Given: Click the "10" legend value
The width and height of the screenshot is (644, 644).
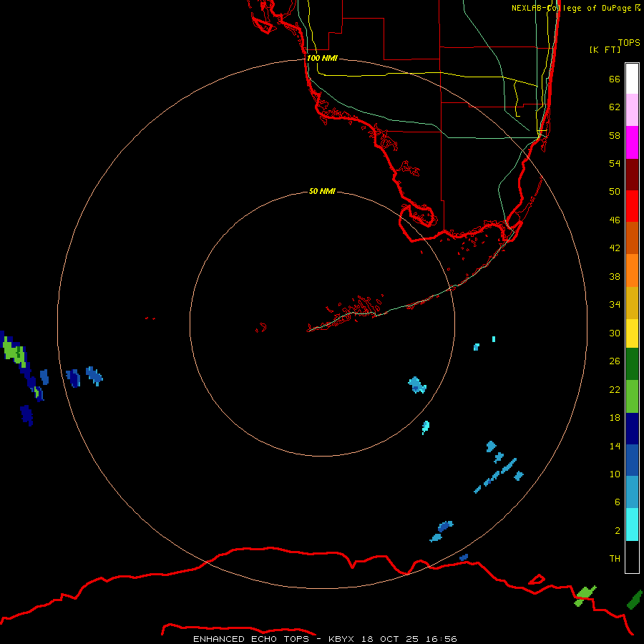Looking at the screenshot, I should coord(615,474).
